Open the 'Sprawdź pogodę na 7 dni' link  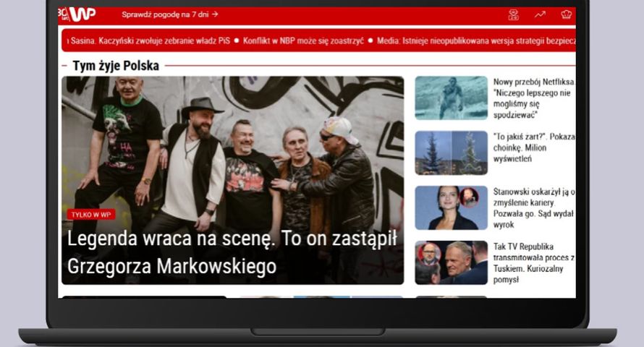(169, 14)
